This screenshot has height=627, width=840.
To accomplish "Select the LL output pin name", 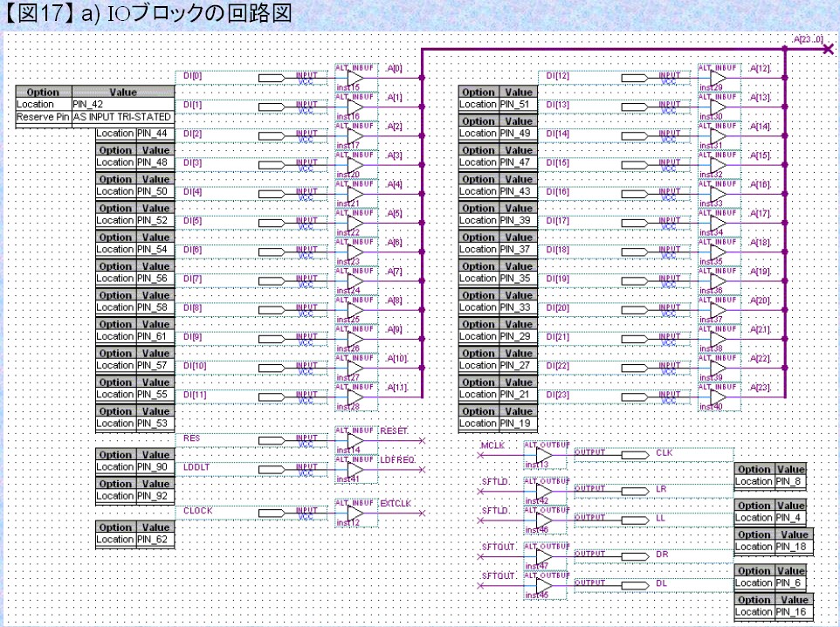I will (x=660, y=518).
